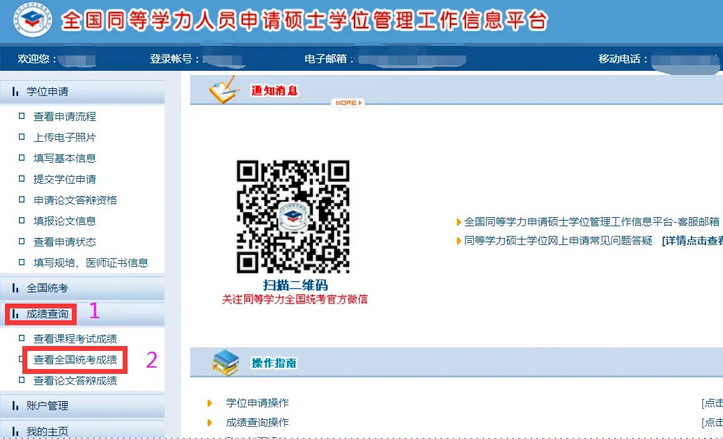
Task: Click the platform graduation cap logo
Action: coord(33,19)
